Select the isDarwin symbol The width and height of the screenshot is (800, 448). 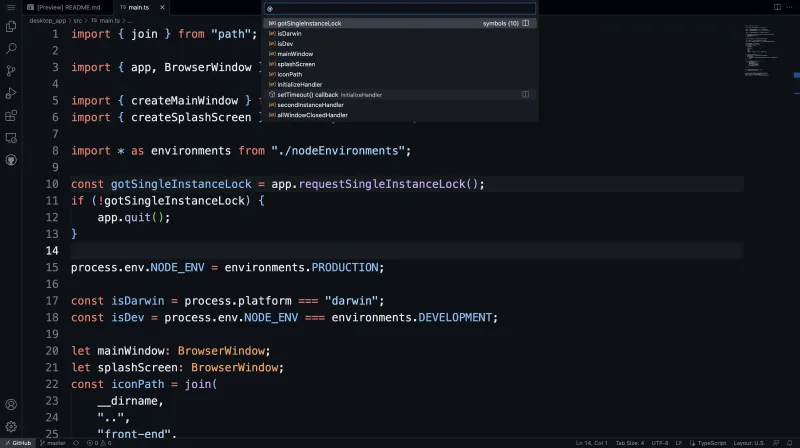(x=400, y=33)
